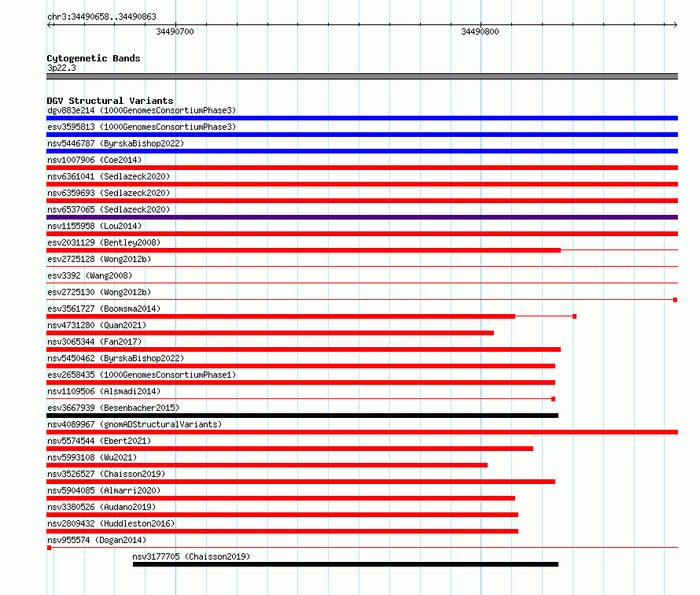Open nsv5993108 (Wu2021) label

[92, 457]
